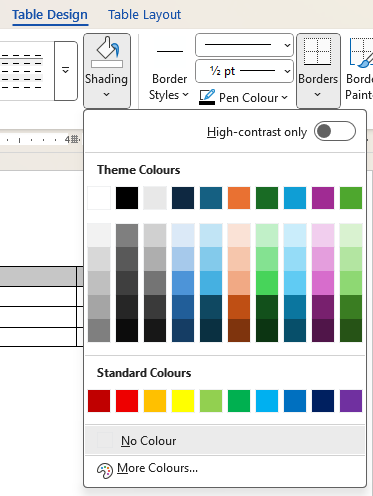Switch to the Table Layout tab
This screenshot has width=373, height=496.
click(x=144, y=15)
